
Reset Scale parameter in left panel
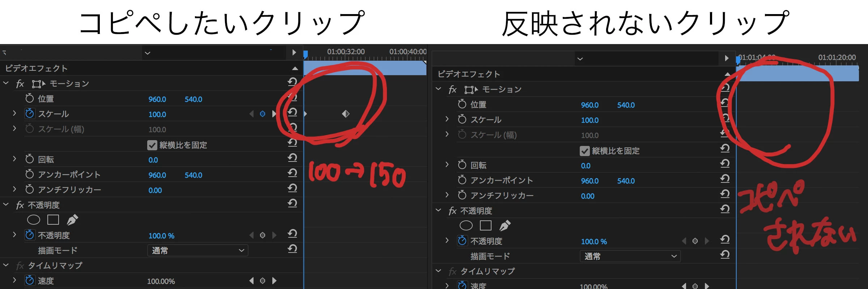[292, 113]
